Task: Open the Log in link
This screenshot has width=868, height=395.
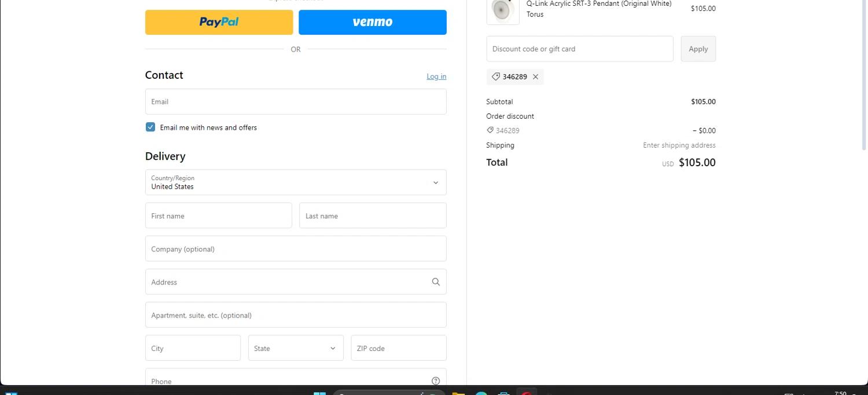Action: (436, 76)
